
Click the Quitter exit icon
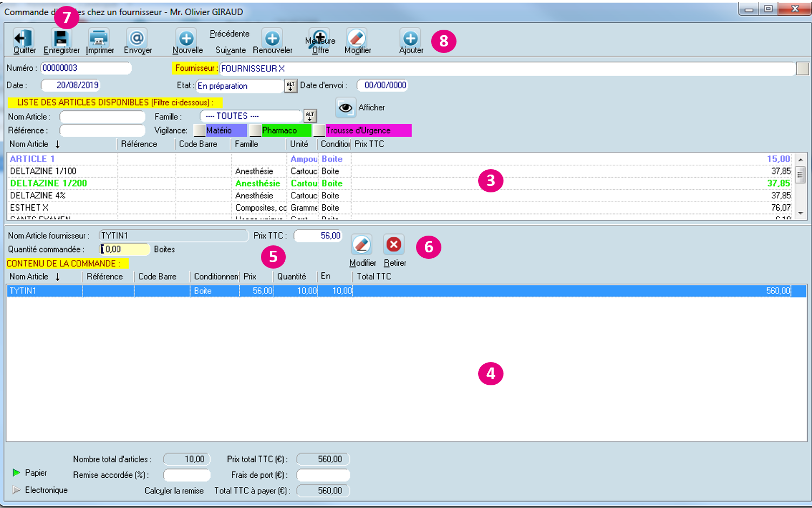coord(23,38)
